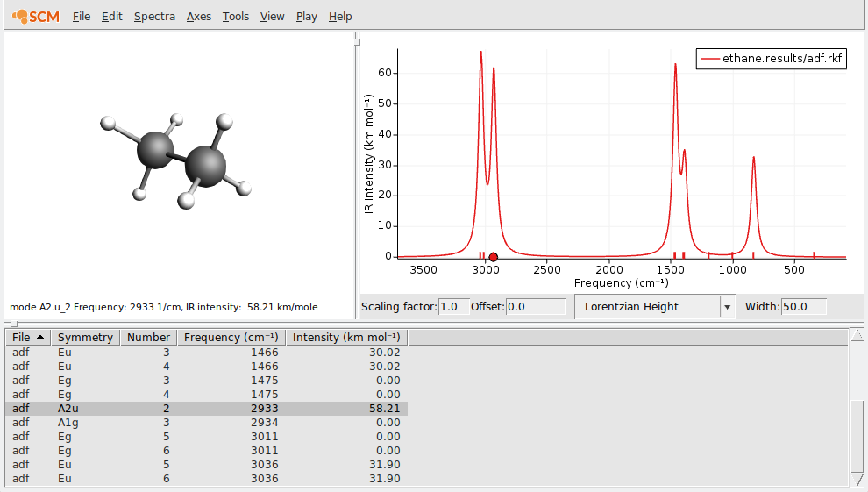
Task: Open the Axes menu
Action: click(199, 17)
